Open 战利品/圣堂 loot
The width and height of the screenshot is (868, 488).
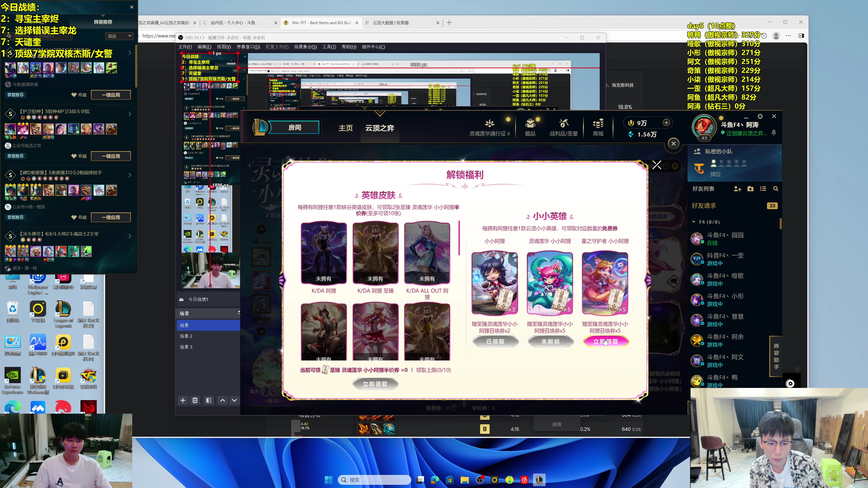tap(563, 127)
